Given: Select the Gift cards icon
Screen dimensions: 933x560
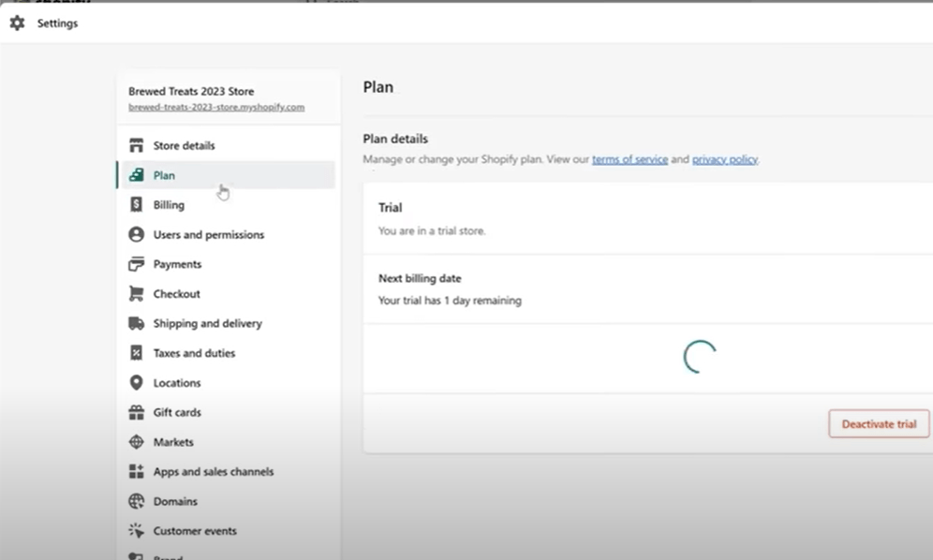Looking at the screenshot, I should pos(136,412).
